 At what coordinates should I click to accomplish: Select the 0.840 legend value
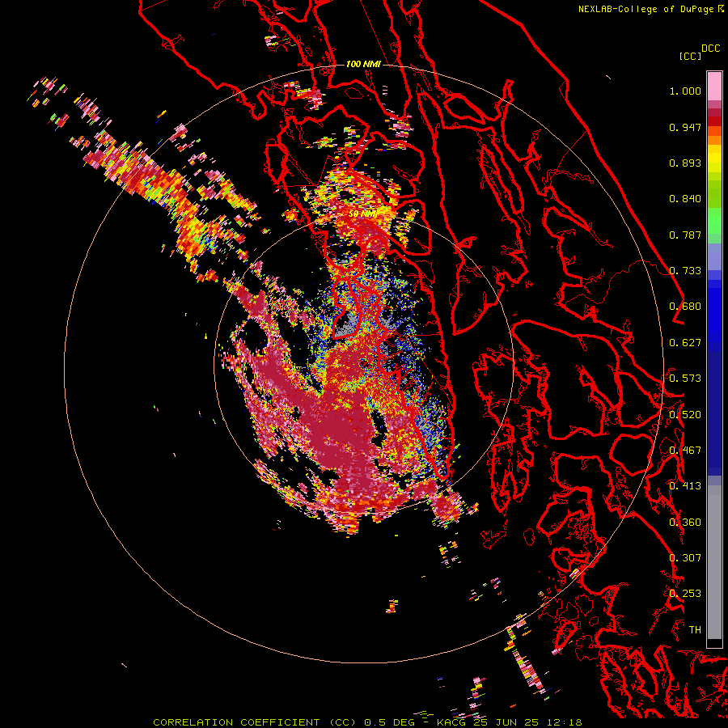tap(685, 199)
